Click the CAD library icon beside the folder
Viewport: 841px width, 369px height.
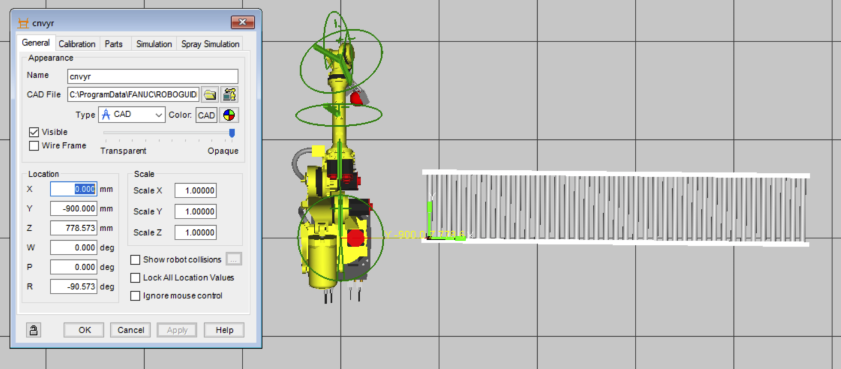tap(230, 95)
